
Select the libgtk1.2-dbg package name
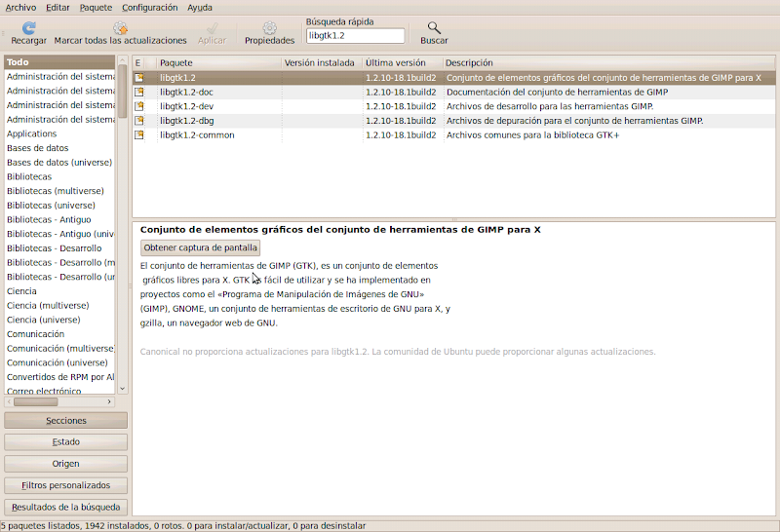pos(186,121)
